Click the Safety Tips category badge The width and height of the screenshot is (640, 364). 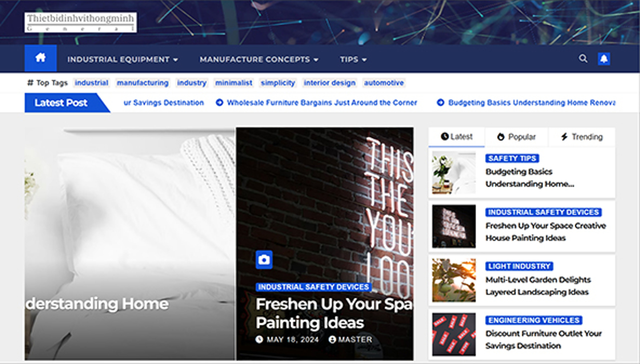pos(512,158)
